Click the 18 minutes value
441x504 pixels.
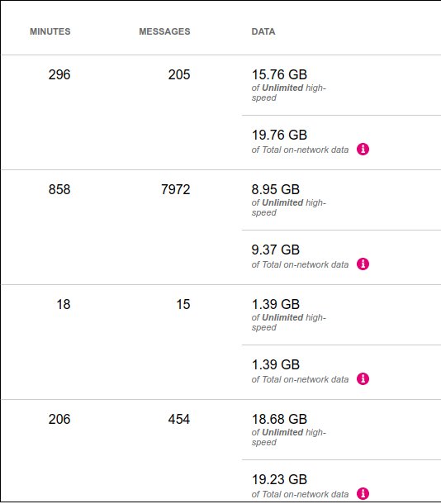pos(64,304)
